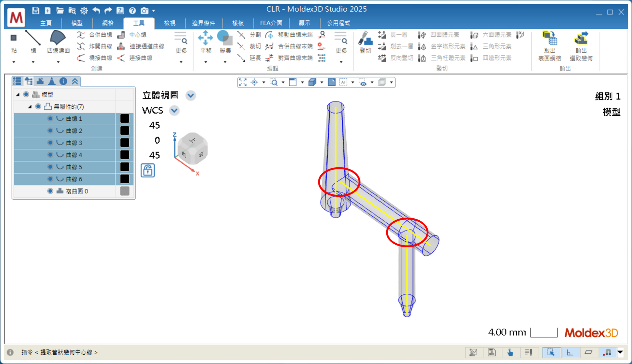The height and width of the screenshot is (364, 632).
Task: Click the 中心線 centerline tool icon
Action: point(121,35)
